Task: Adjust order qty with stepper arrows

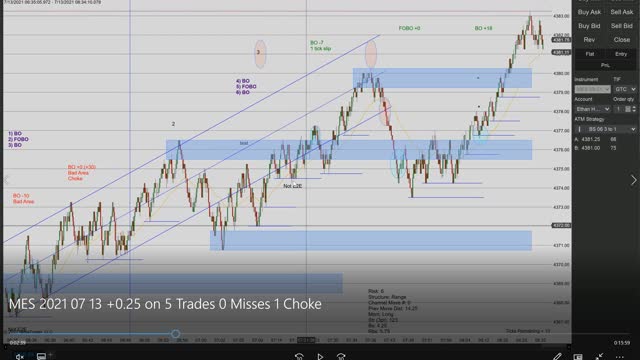Action: 634,109
